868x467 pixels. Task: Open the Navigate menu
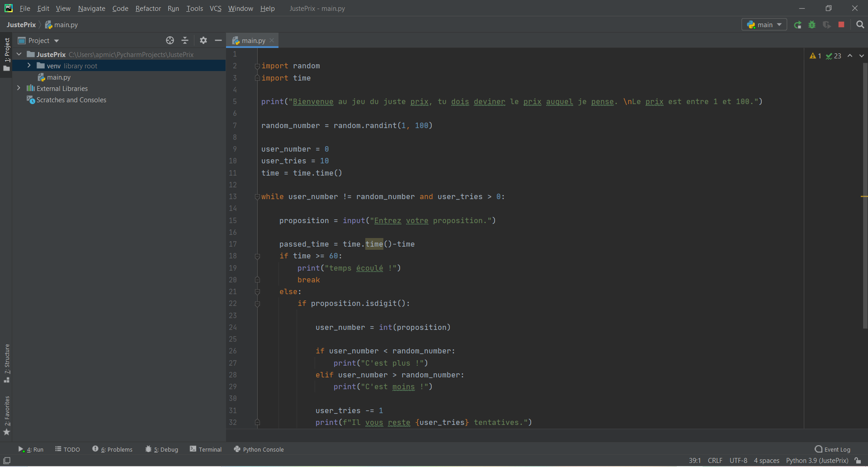pos(91,9)
